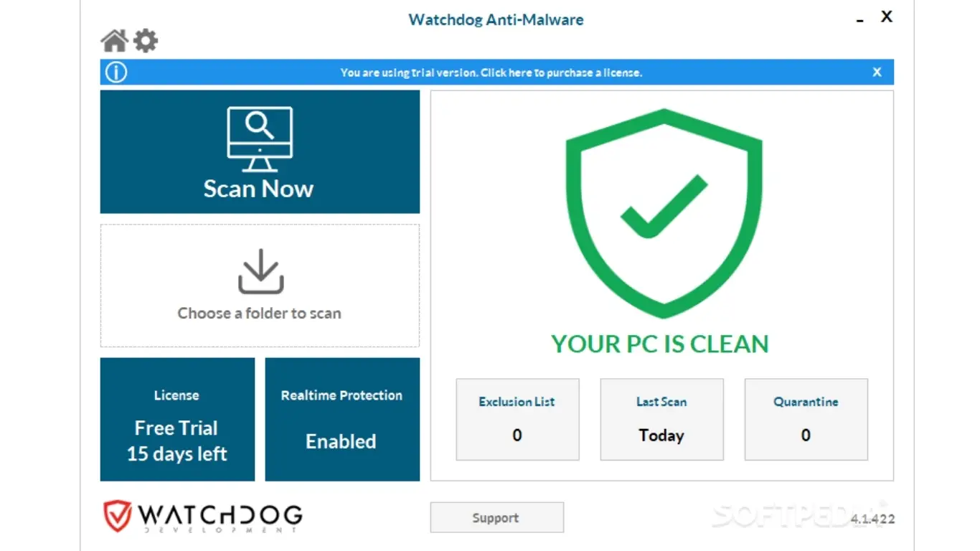
Task: Check Free Trial license status tile
Action: (x=176, y=420)
